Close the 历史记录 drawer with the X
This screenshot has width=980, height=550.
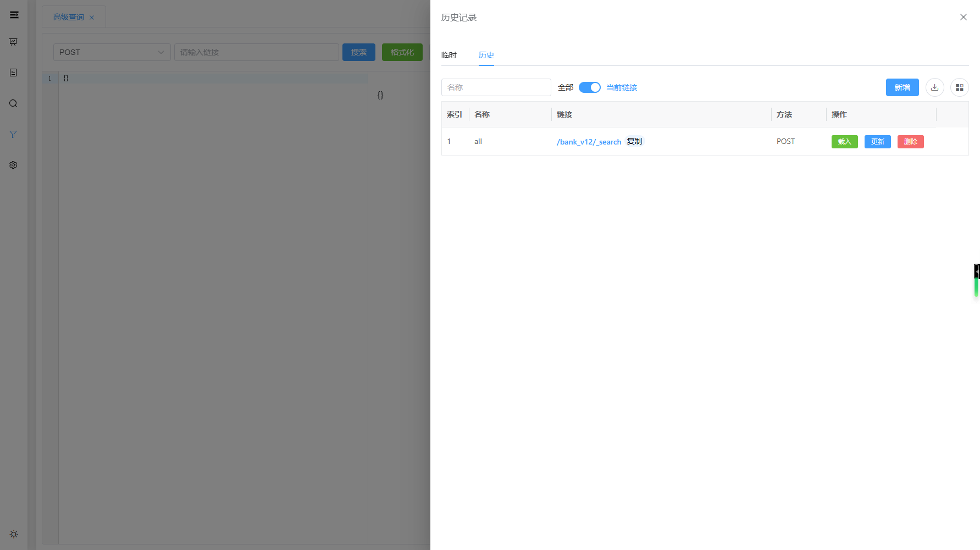tap(963, 17)
